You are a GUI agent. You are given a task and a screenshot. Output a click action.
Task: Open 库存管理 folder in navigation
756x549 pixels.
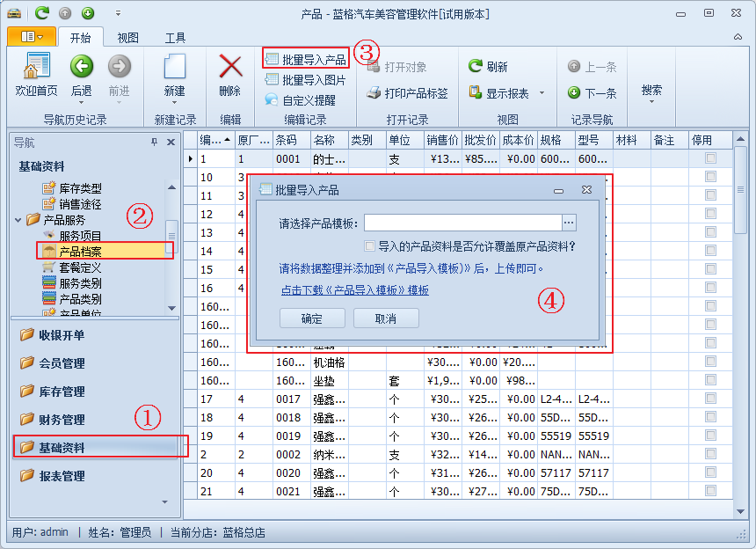click(x=52, y=392)
